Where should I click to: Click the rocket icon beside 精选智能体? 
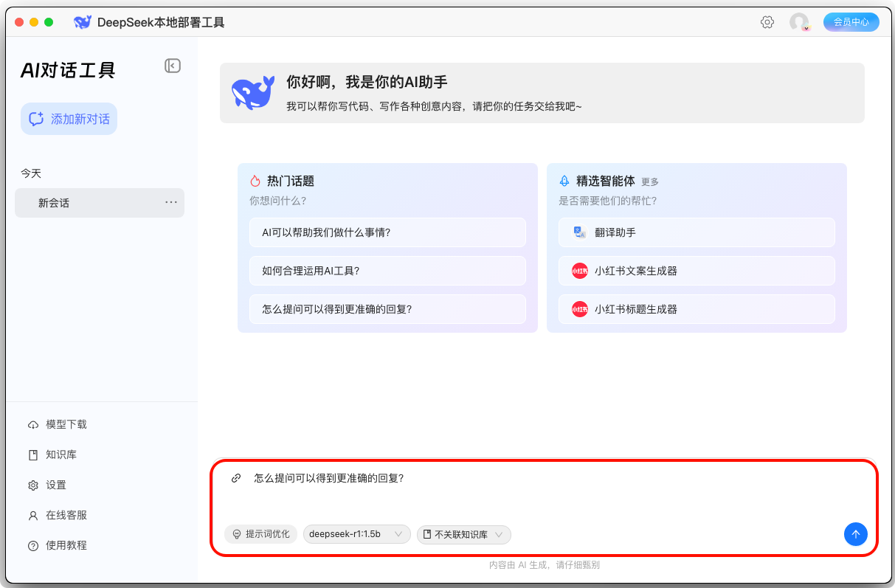click(x=564, y=181)
